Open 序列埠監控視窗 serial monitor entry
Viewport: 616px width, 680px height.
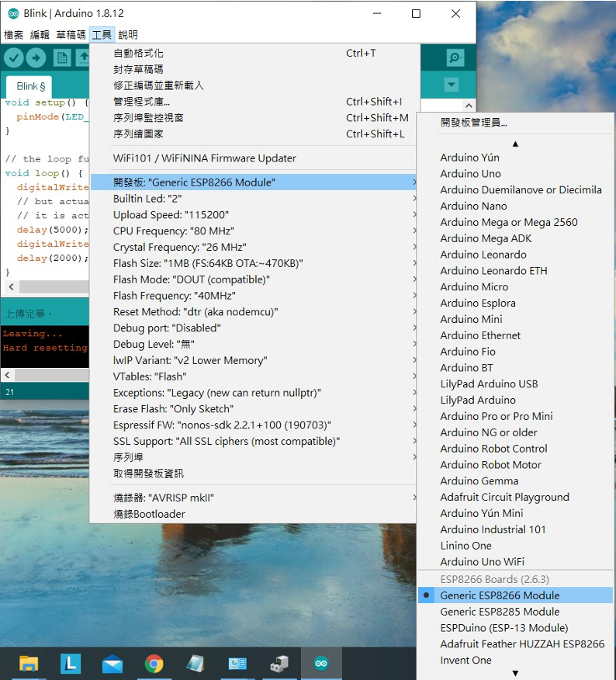pyautogui.click(x=254, y=117)
